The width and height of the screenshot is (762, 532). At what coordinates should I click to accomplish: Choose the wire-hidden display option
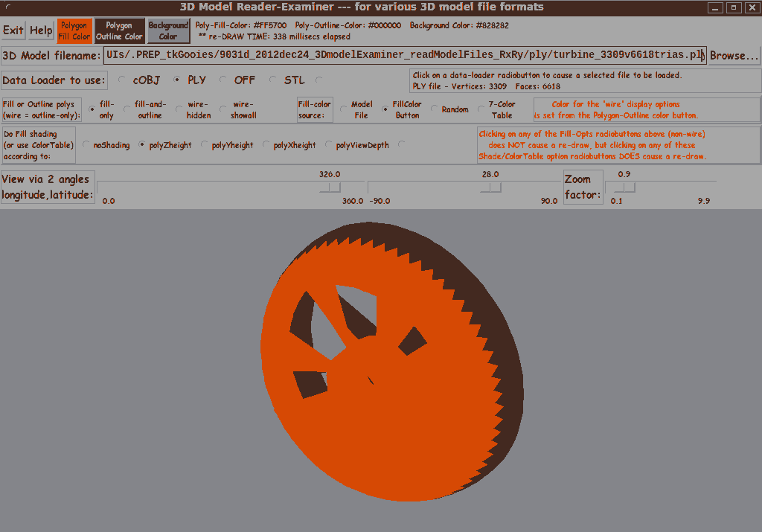[x=179, y=109]
